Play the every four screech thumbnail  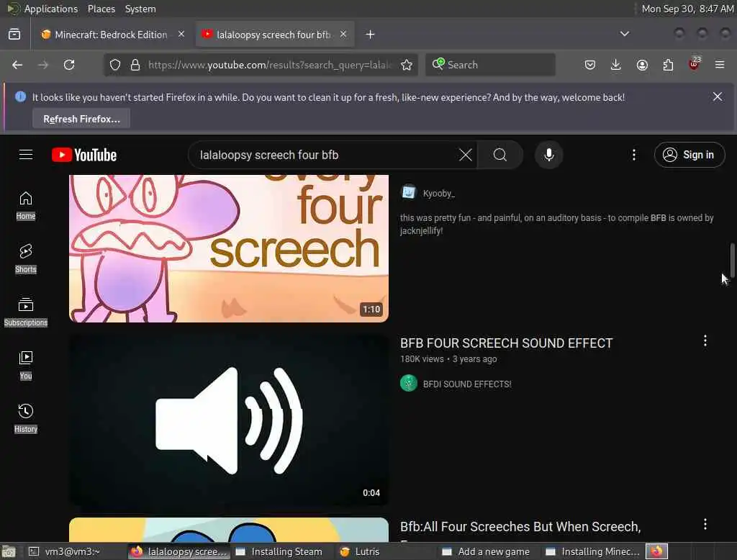(x=228, y=248)
